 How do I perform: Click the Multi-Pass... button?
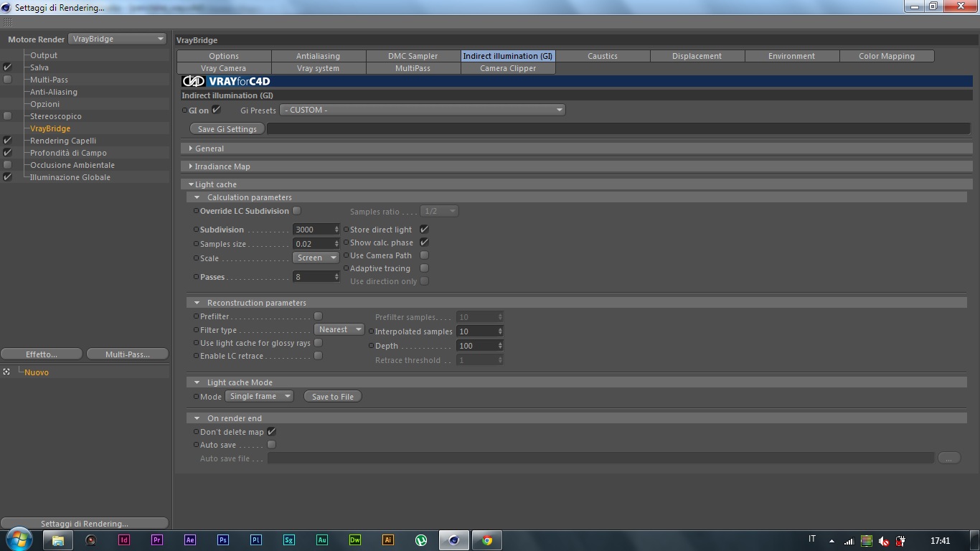128,354
